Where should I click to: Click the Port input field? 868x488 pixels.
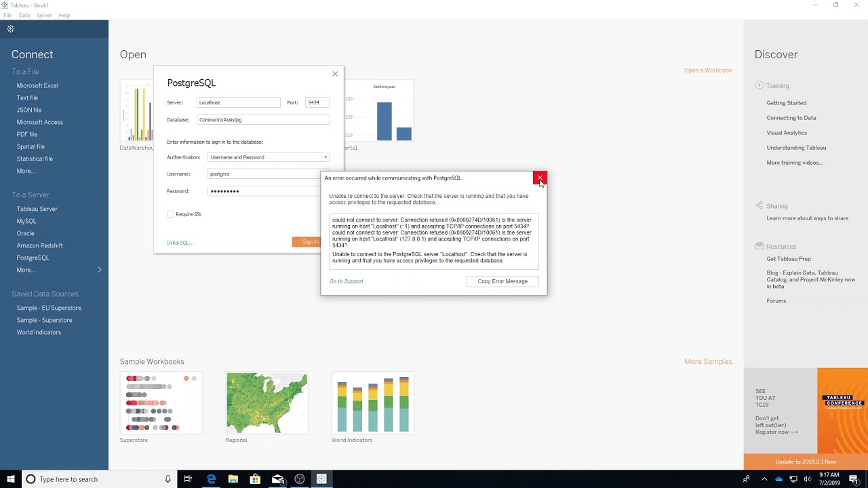pyautogui.click(x=317, y=102)
